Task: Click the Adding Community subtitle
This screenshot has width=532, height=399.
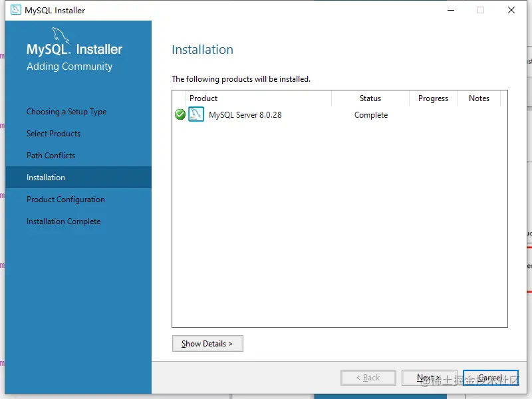Action: (x=70, y=66)
